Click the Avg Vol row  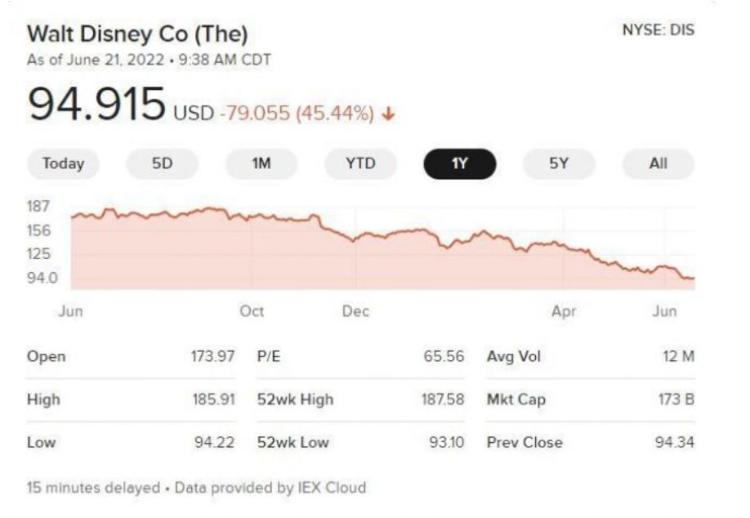click(x=590, y=356)
